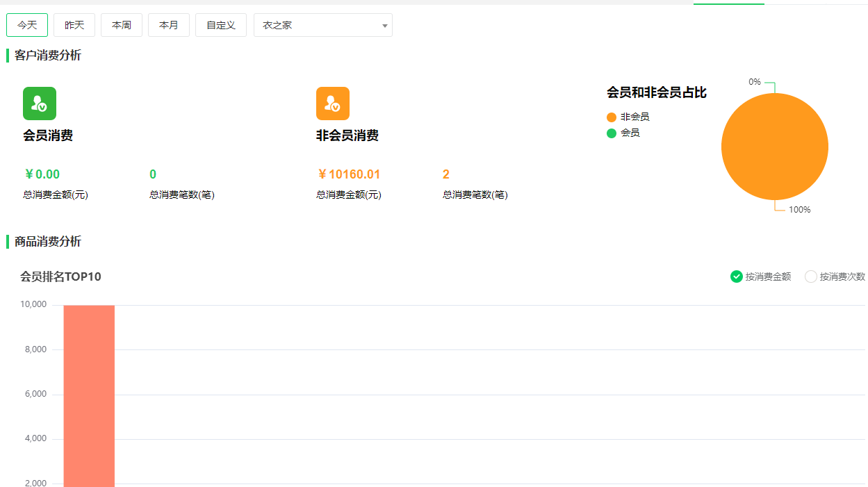Image resolution: width=868 pixels, height=487 pixels.
Task: Click the 100% pie chart label
Action: click(x=799, y=210)
